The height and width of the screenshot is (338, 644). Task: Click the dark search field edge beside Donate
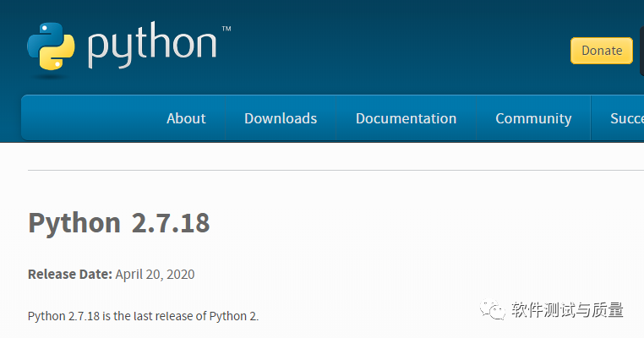641,51
